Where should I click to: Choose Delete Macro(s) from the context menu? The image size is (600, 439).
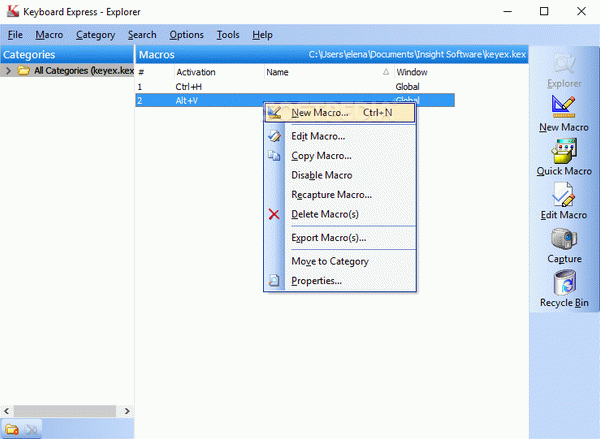point(340,214)
